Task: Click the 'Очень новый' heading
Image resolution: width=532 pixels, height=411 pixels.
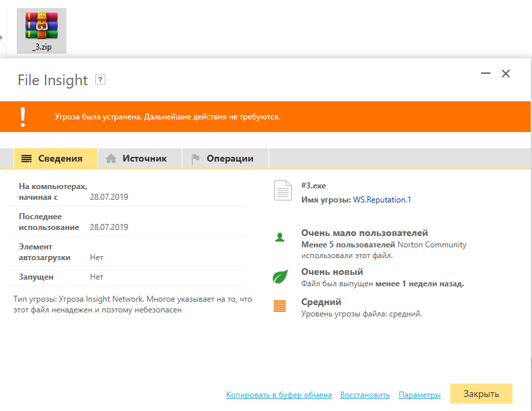Action: coord(332,272)
